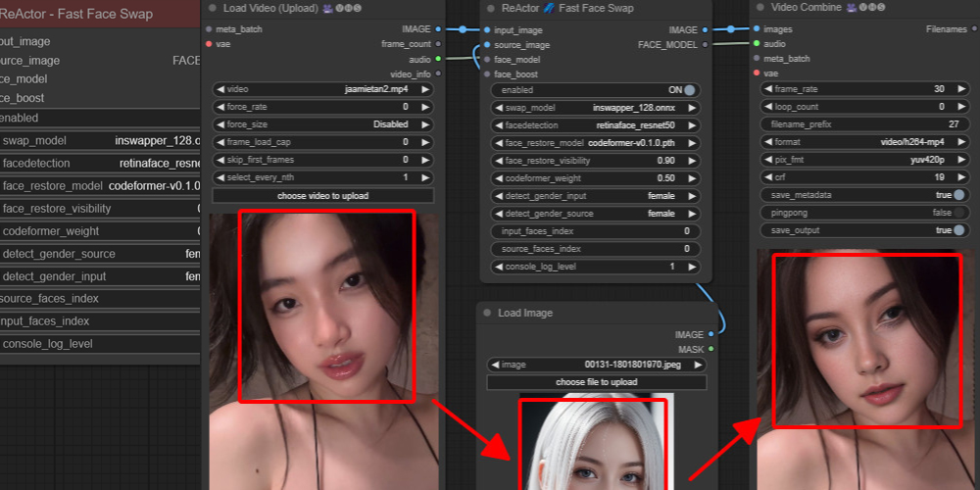Open the force_size dropdown set to Disabled

tap(323, 124)
